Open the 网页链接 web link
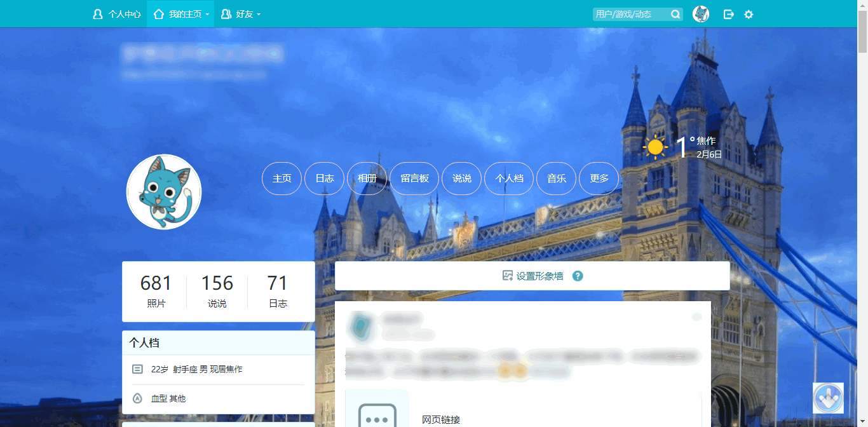Image resolution: width=868 pixels, height=427 pixels. click(441, 420)
